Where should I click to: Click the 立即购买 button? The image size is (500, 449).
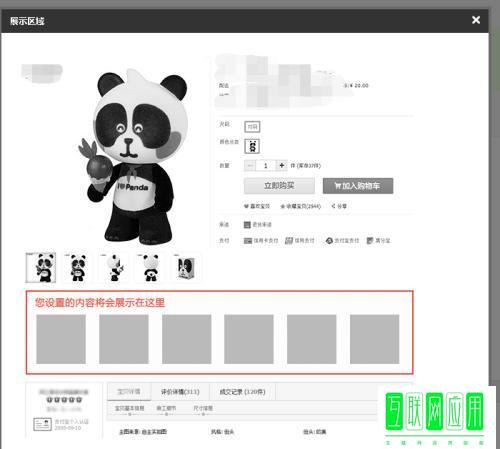(279, 186)
